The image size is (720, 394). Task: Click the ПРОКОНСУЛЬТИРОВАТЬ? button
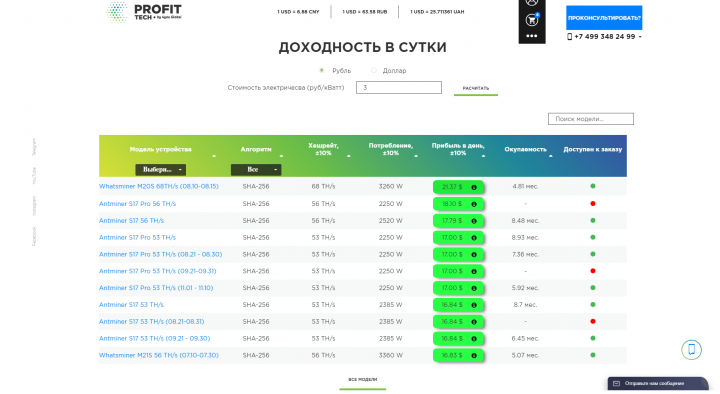click(604, 18)
